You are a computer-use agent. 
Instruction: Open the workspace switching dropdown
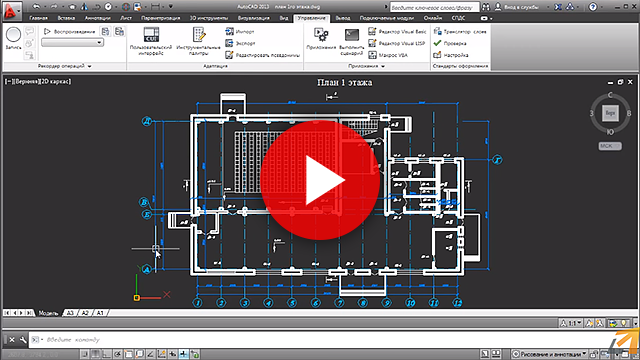click(x=549, y=354)
